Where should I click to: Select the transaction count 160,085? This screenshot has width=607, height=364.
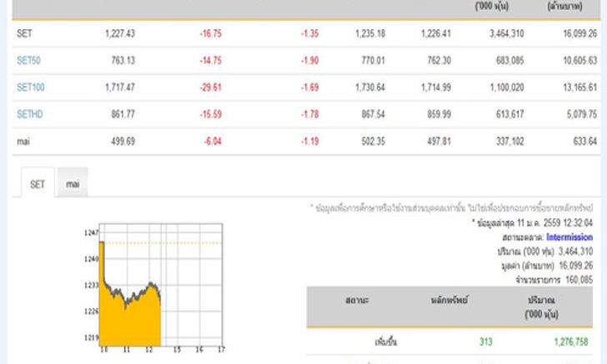579,279
